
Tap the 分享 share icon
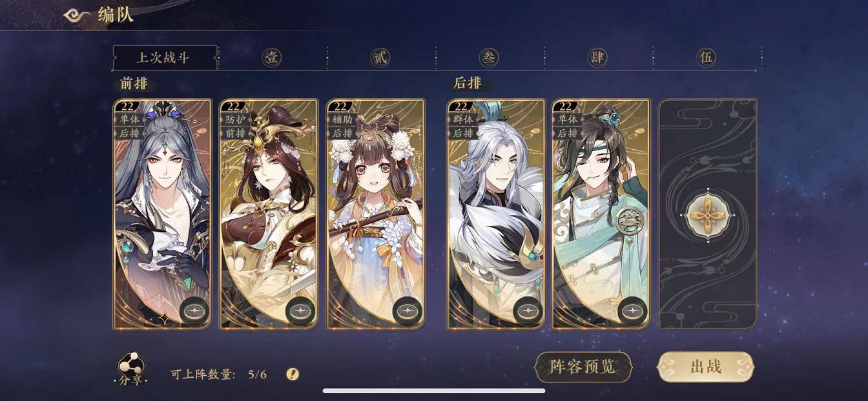tap(131, 368)
